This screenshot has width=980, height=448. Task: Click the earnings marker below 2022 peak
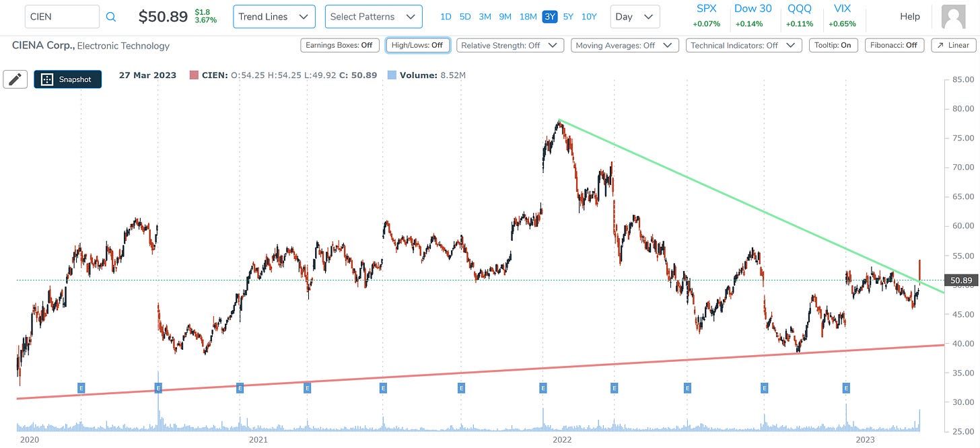542,387
